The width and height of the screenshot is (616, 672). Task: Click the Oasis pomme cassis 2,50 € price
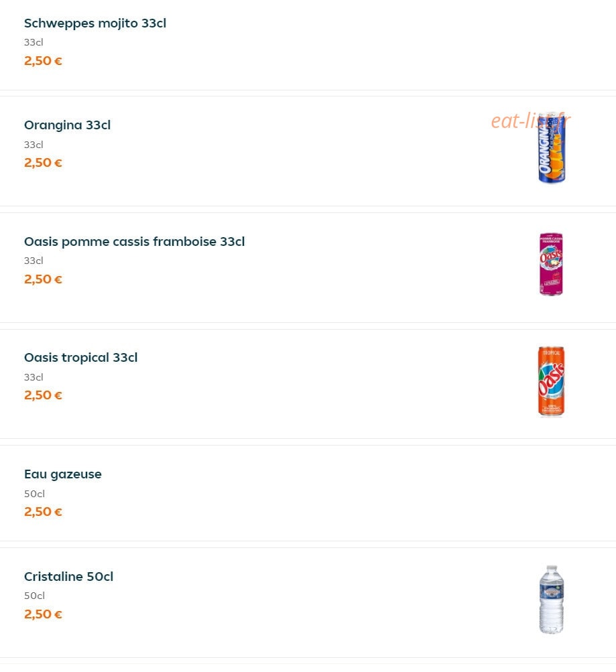point(43,279)
